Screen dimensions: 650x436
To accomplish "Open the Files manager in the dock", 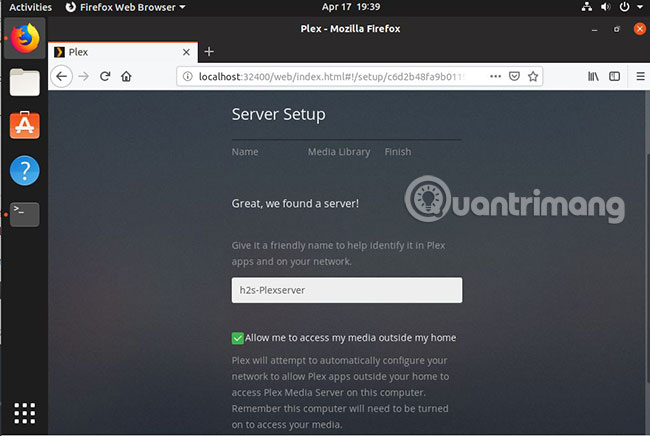I will [25, 82].
